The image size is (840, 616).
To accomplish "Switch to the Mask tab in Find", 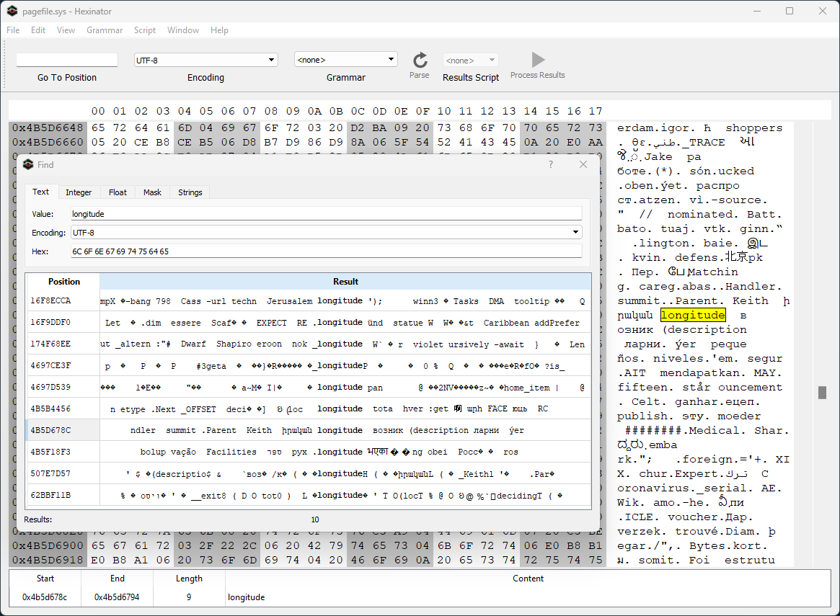I will (x=152, y=192).
